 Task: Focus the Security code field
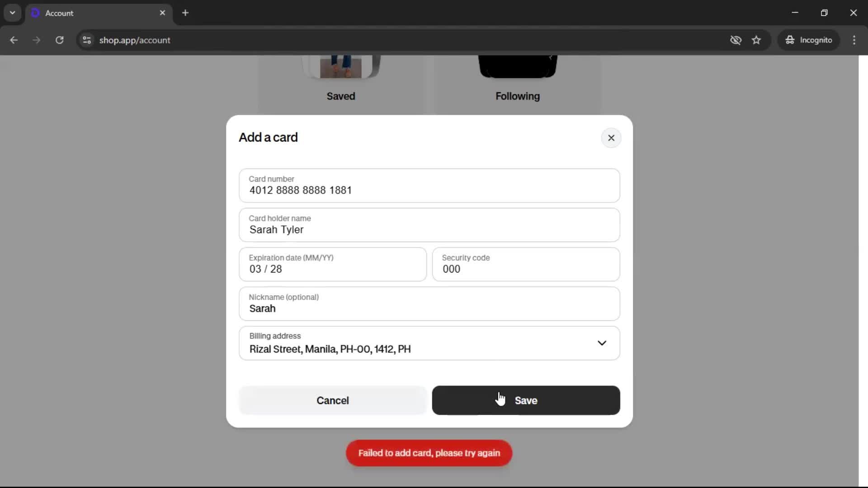[x=526, y=264]
